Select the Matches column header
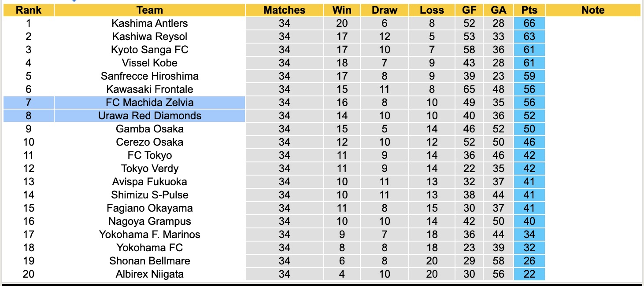The height and width of the screenshot is (286, 644). pyautogui.click(x=284, y=10)
